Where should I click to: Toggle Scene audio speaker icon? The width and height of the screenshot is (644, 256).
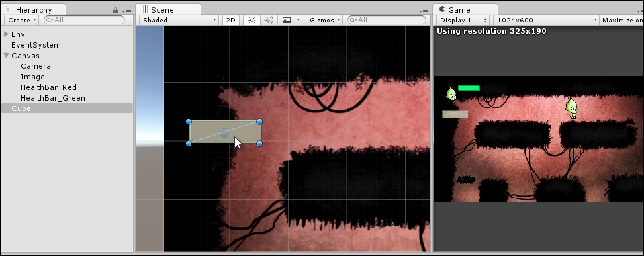269,20
